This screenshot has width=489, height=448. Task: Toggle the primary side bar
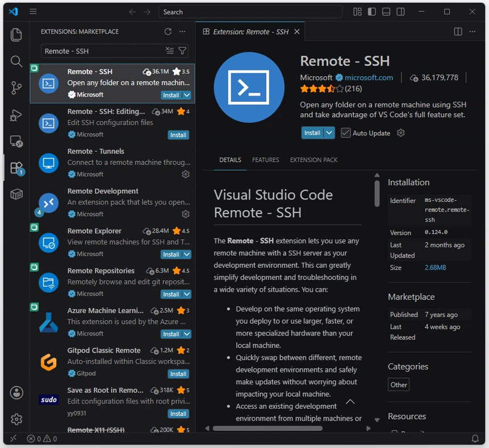[x=372, y=12]
